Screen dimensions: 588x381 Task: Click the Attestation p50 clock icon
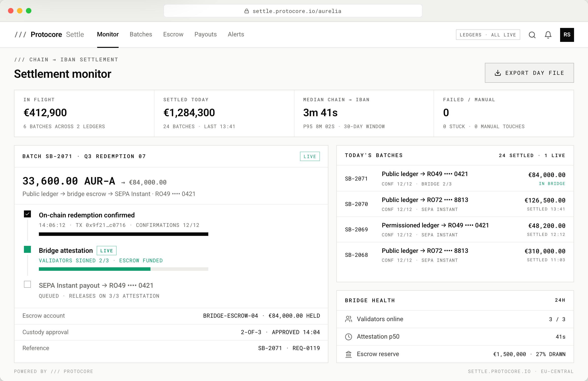click(x=348, y=337)
